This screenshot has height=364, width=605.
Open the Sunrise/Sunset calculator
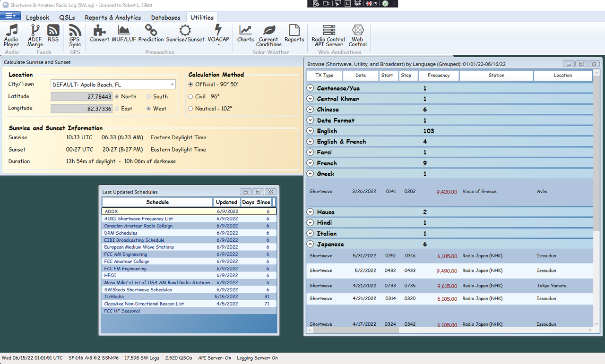point(185,34)
